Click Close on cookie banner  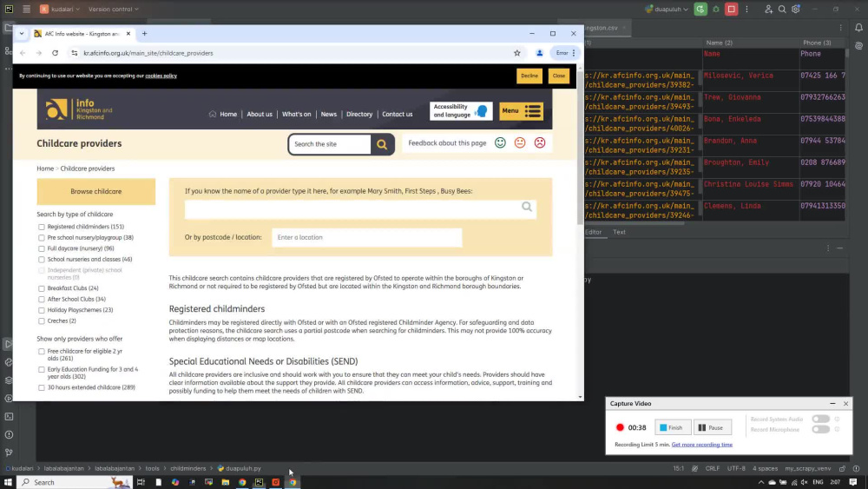[558, 76]
